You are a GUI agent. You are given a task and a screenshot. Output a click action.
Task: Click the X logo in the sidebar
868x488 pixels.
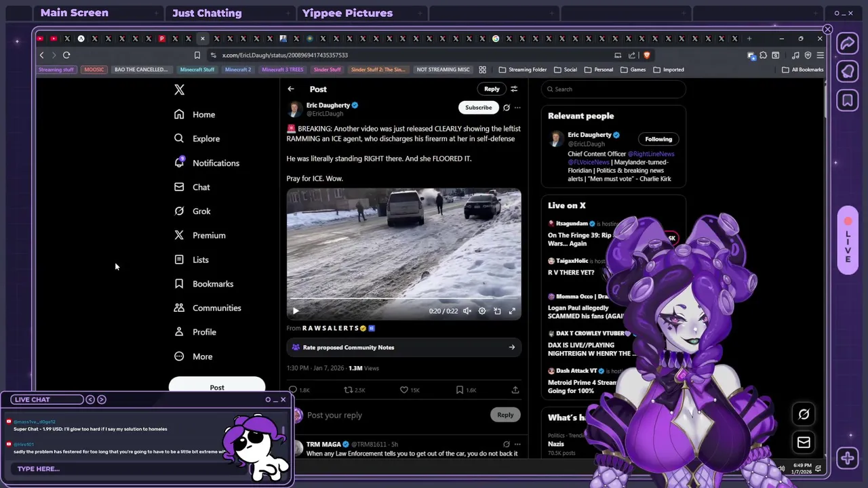pos(179,89)
